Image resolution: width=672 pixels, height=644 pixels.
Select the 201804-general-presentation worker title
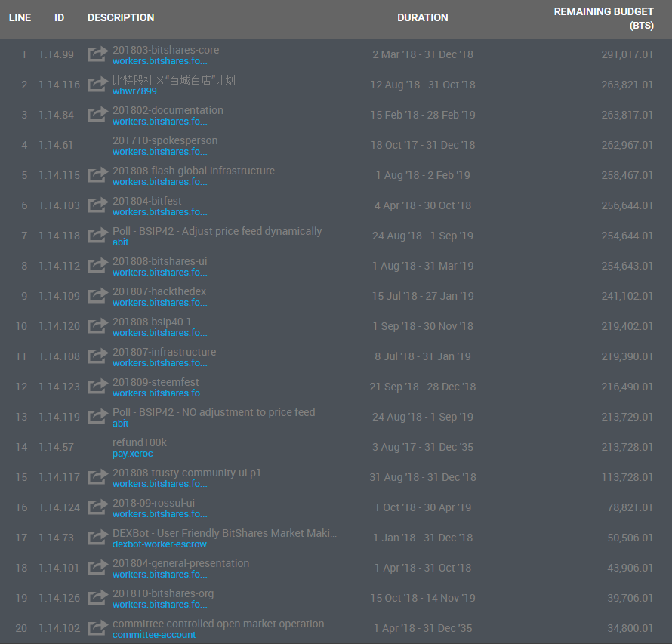180,563
